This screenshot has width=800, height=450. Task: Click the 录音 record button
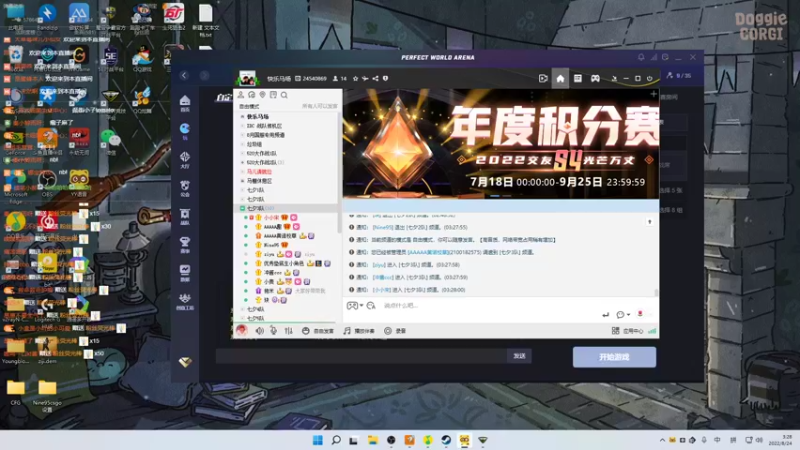[395, 331]
